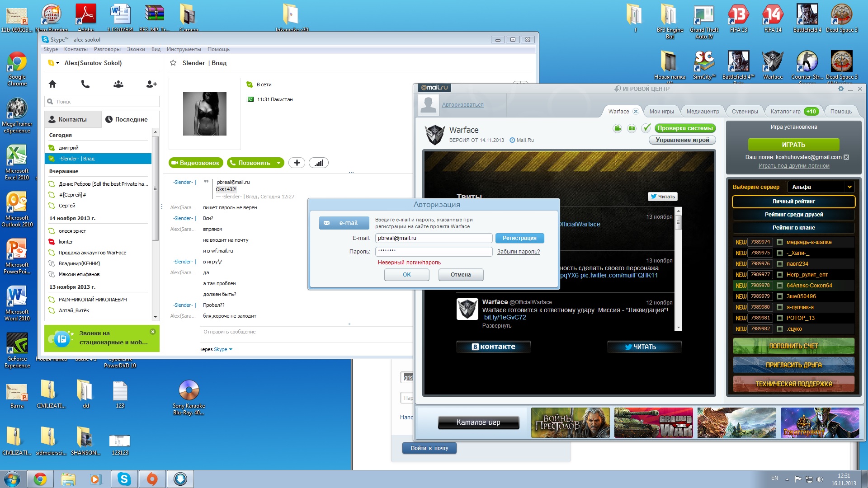The image size is (868, 488).
Task: Open Windows Start button
Action: pos(12,479)
